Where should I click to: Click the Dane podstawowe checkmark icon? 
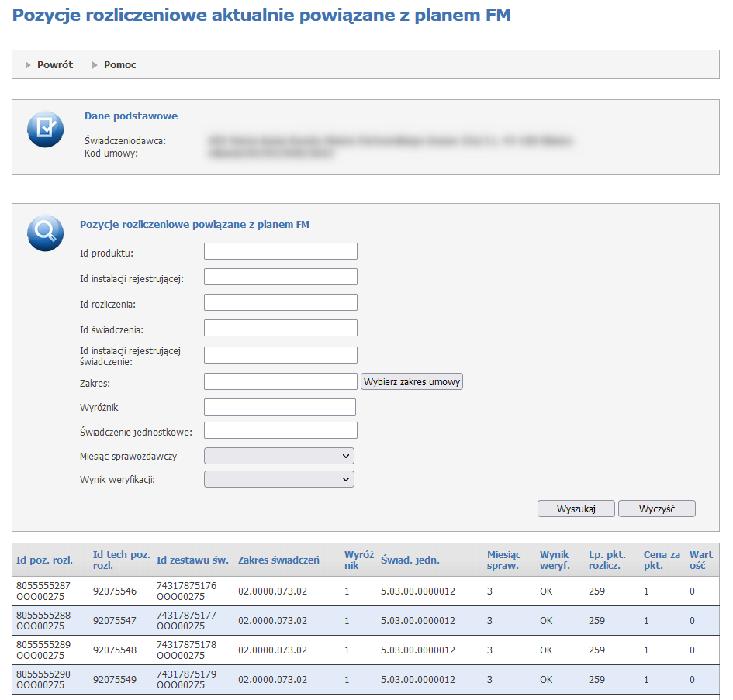pyautogui.click(x=45, y=129)
